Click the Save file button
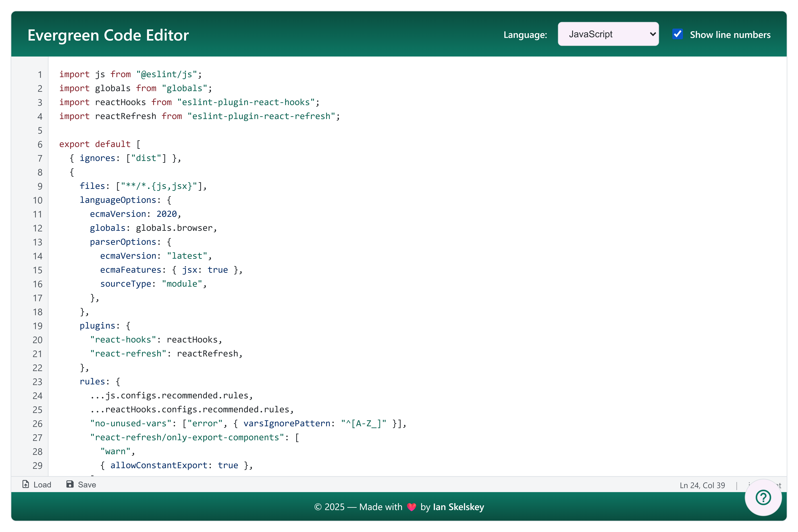Screen dimensions: 798x532 pyautogui.click(x=81, y=485)
